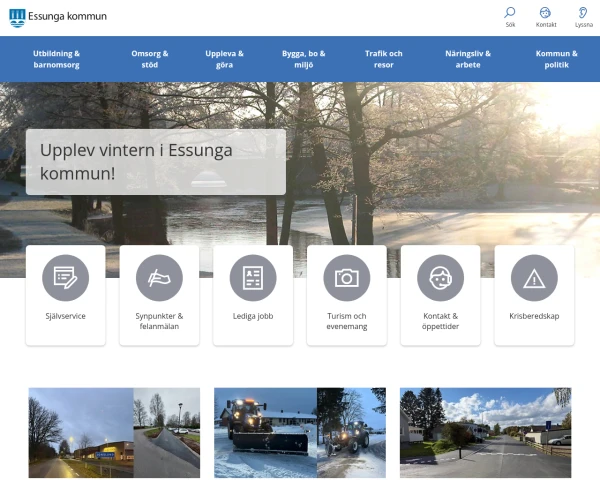Click the Kontakt & öppettider headset icon

[440, 278]
